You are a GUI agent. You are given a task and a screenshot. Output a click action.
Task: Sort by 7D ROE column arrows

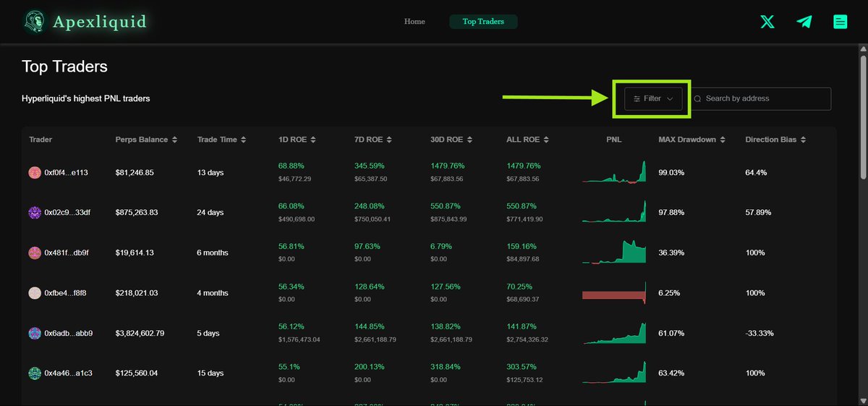(389, 140)
